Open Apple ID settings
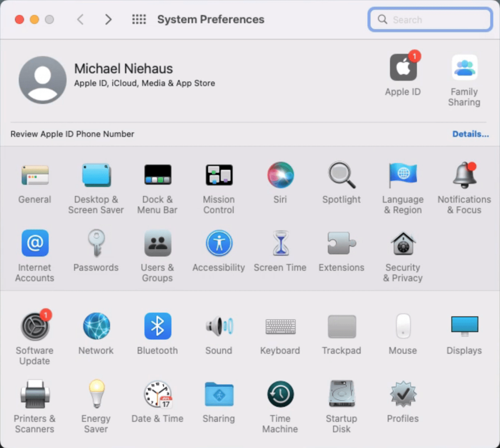500x448 pixels. 403,68
